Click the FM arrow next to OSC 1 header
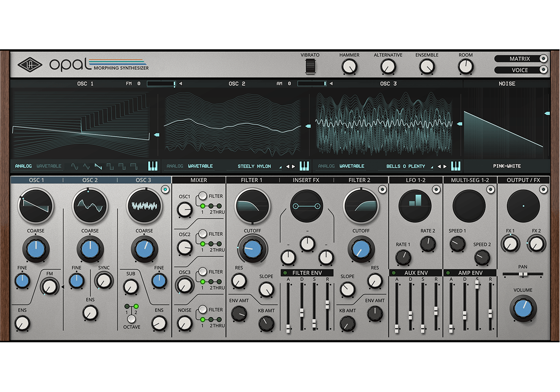This screenshot has width=560, height=392. coord(181,84)
